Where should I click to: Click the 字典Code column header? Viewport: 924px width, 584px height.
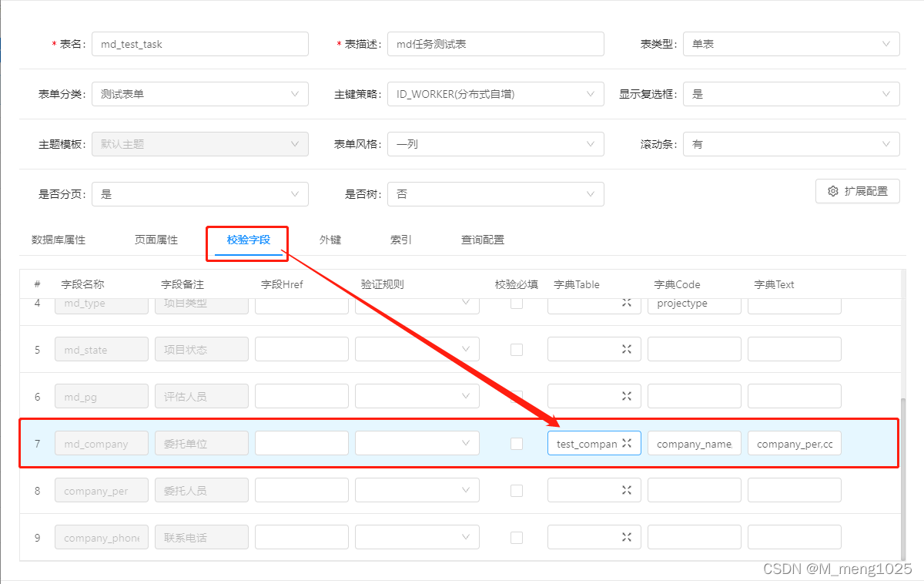pos(678,284)
